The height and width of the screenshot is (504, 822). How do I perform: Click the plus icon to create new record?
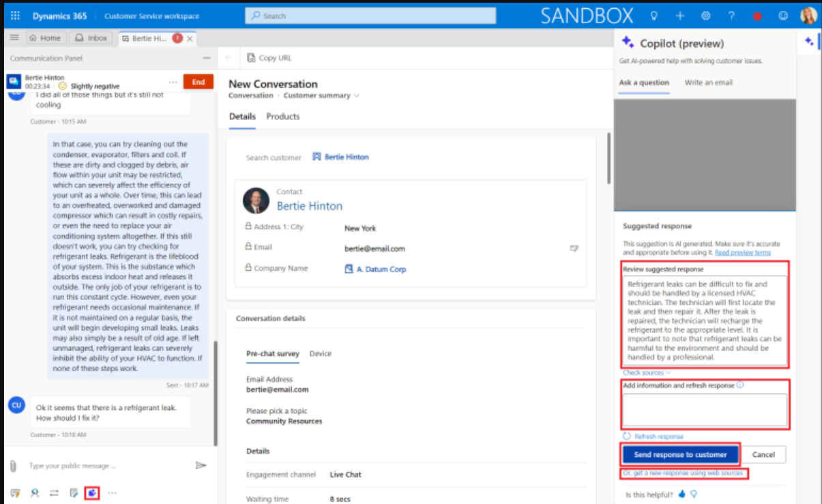679,16
